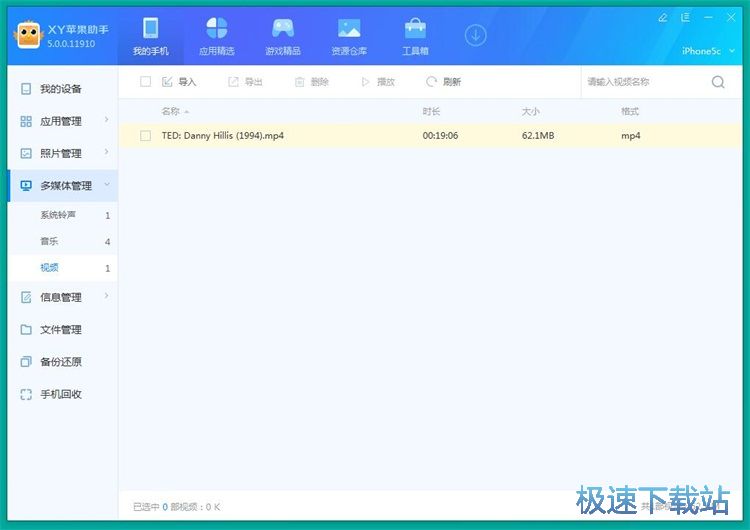Sort by the 大小 column header

tap(530, 111)
